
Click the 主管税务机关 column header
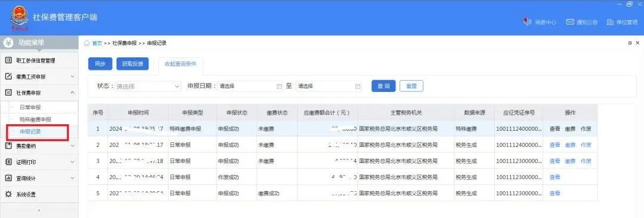click(406, 113)
